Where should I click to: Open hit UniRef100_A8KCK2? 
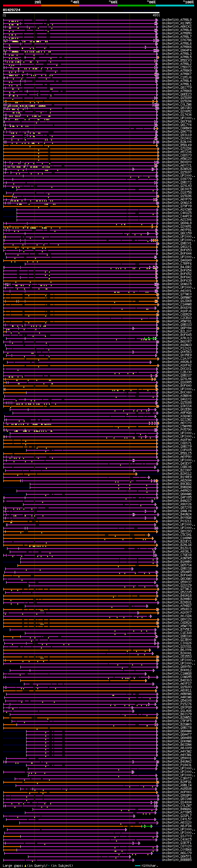177,26
